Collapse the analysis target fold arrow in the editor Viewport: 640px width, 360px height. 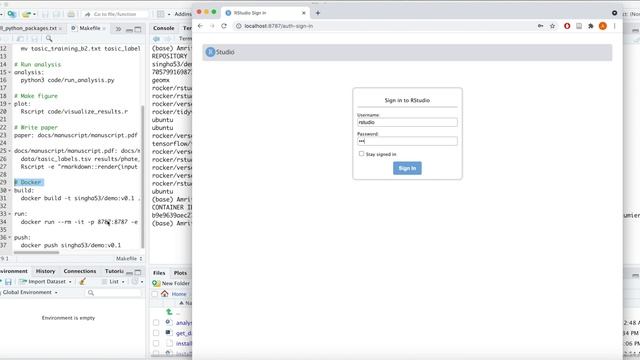click(10, 72)
